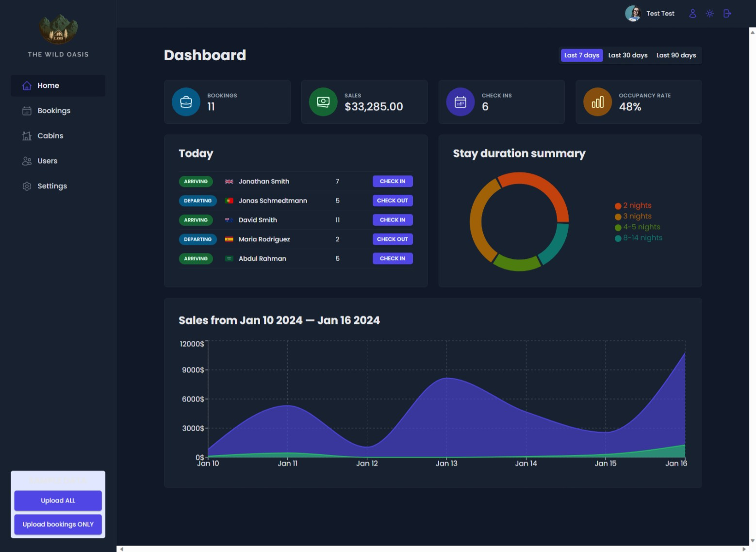The height and width of the screenshot is (552, 756).
Task: Click the Bookings briefcase stat icon
Action: click(186, 102)
